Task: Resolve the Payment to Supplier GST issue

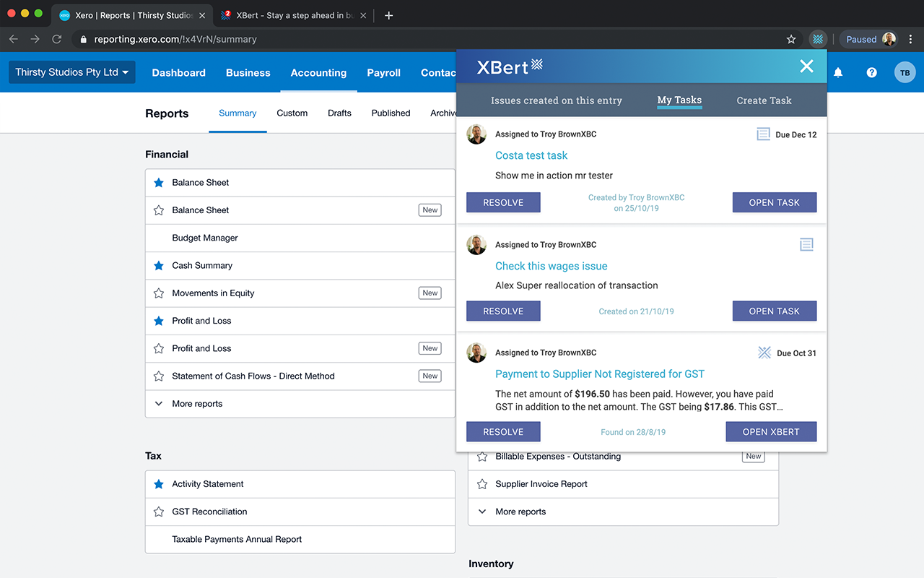Action: tap(503, 431)
